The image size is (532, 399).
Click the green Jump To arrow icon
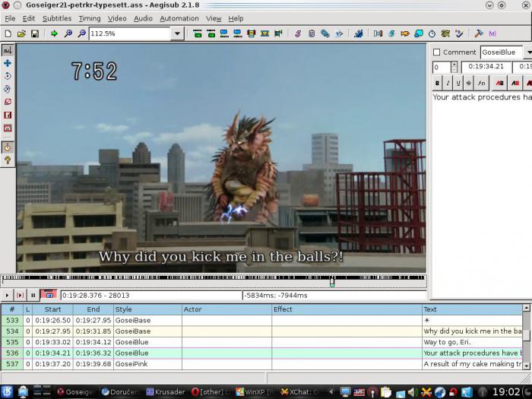click(x=54, y=33)
